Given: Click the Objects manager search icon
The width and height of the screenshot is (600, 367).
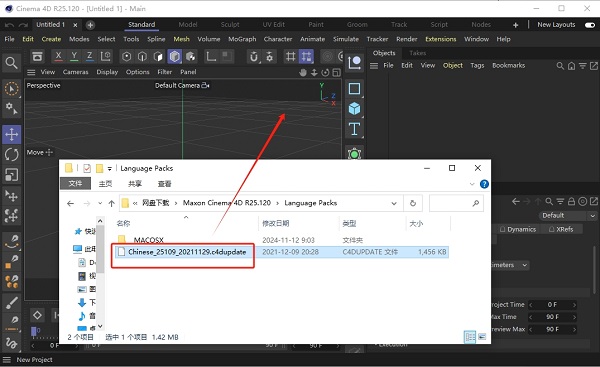Looking at the screenshot, I should [x=560, y=66].
